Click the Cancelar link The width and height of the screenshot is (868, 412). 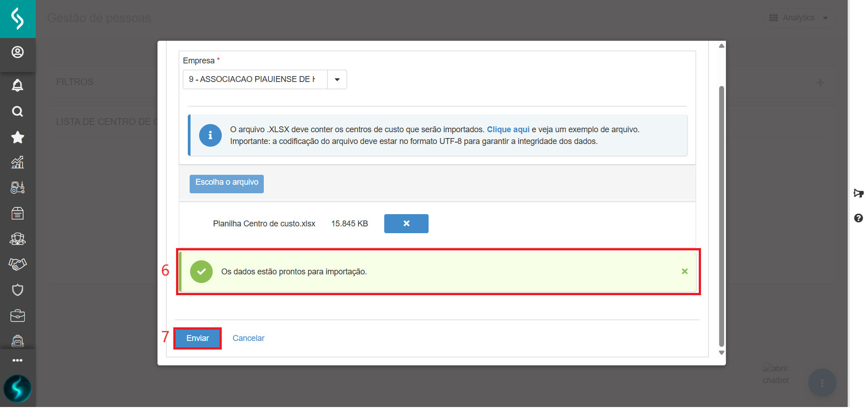coord(248,338)
